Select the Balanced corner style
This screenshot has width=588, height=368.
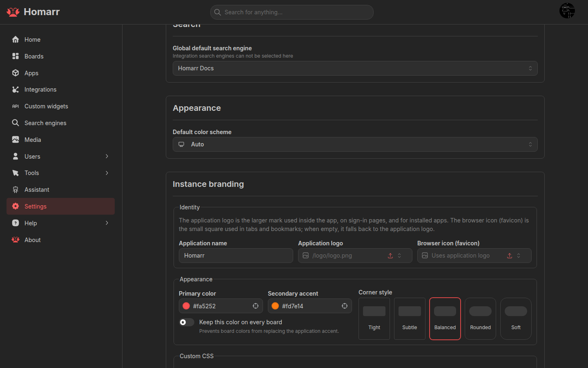445,319
